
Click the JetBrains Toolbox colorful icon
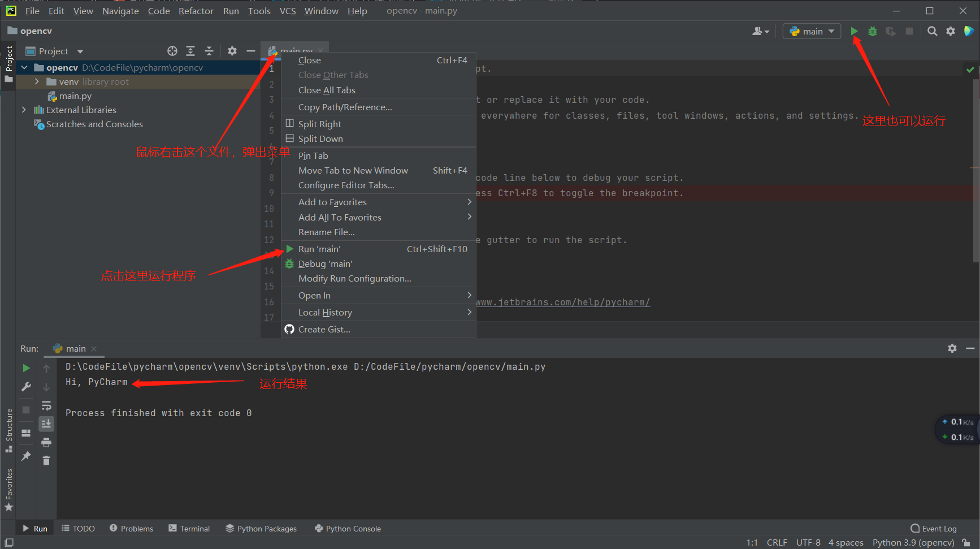point(969,31)
